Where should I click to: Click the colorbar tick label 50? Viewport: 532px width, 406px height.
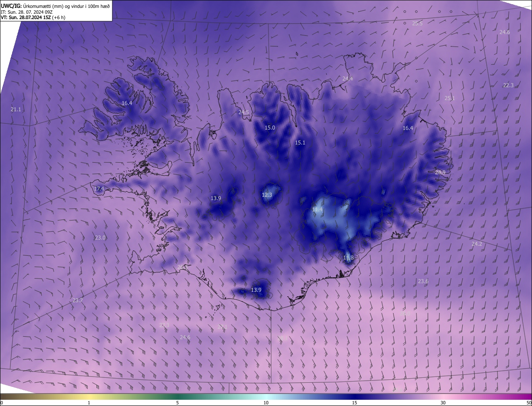[529, 403]
